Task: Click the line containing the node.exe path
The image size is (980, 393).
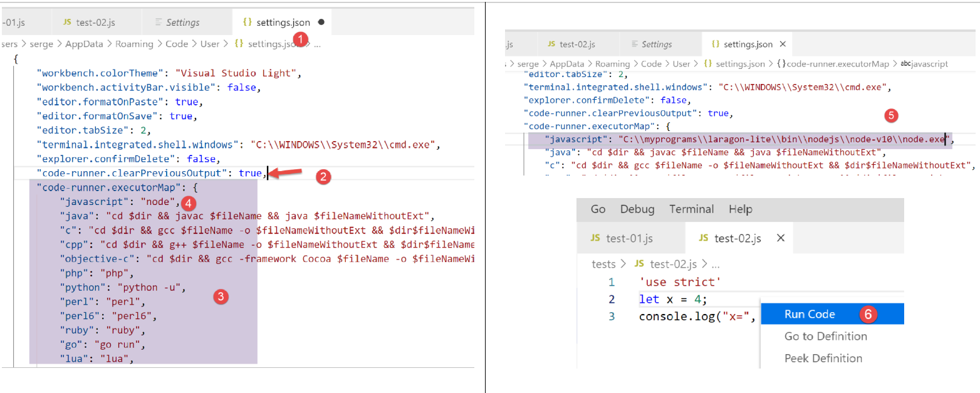Action: [x=739, y=139]
